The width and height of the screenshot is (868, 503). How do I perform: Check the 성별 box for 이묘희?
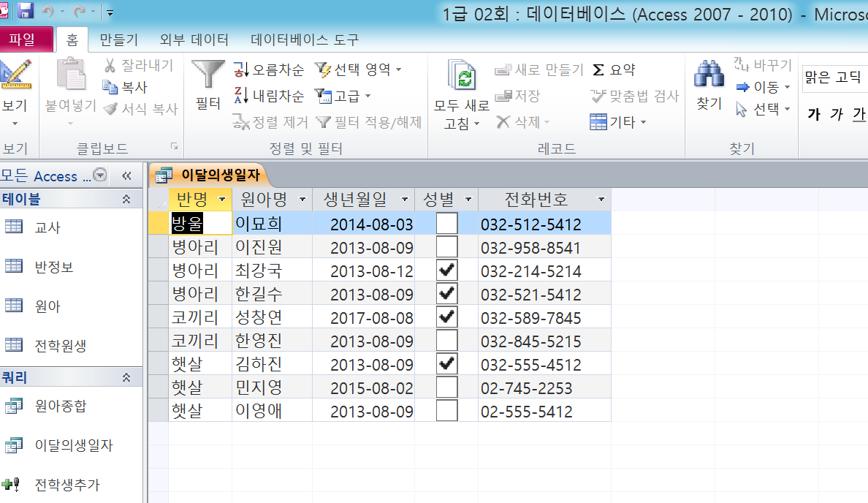tap(446, 224)
